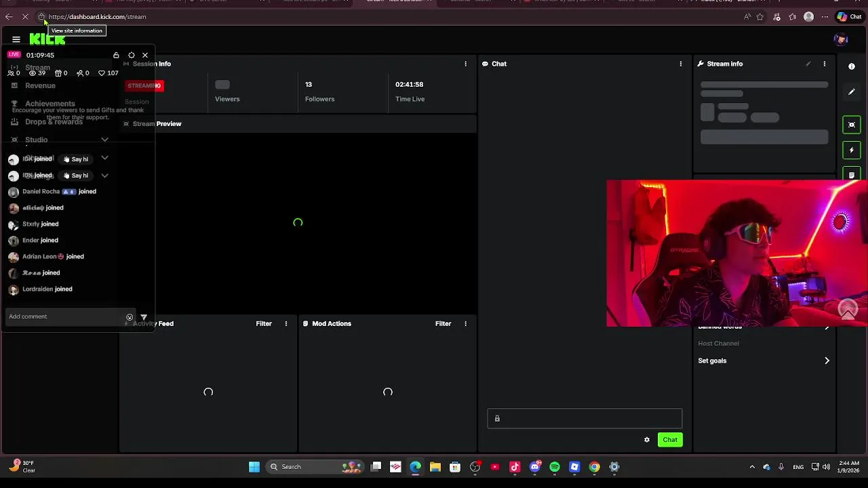868x488 pixels.
Task: Toggle the document widget in the right rail
Action: click(852, 174)
